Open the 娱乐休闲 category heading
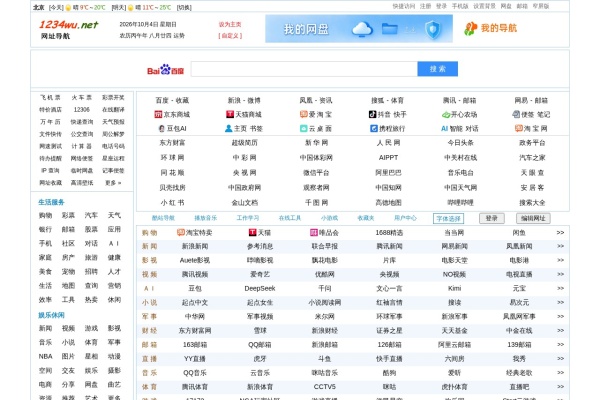This screenshot has width=600, height=400. pos(51,315)
